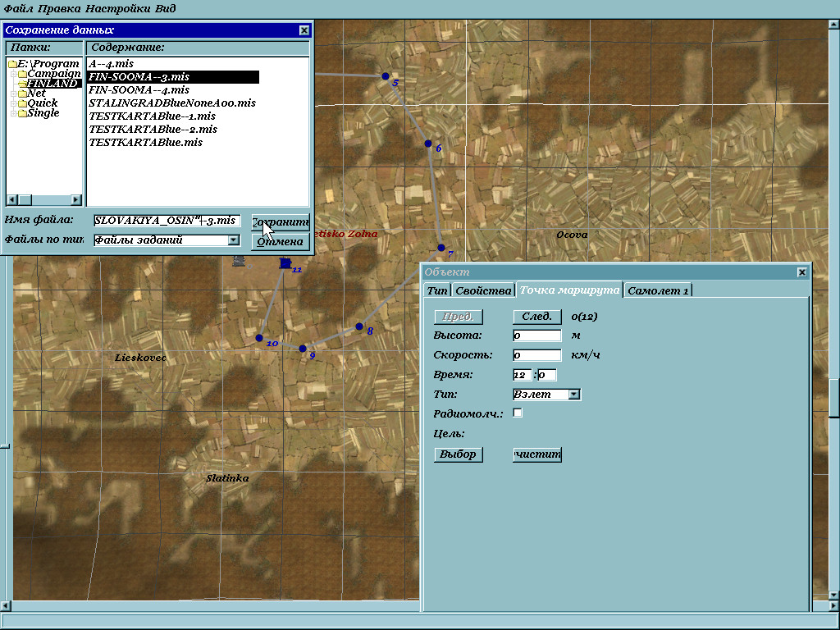Expand the Quick folder tree node
The width and height of the screenshot is (840, 630).
[x=14, y=103]
